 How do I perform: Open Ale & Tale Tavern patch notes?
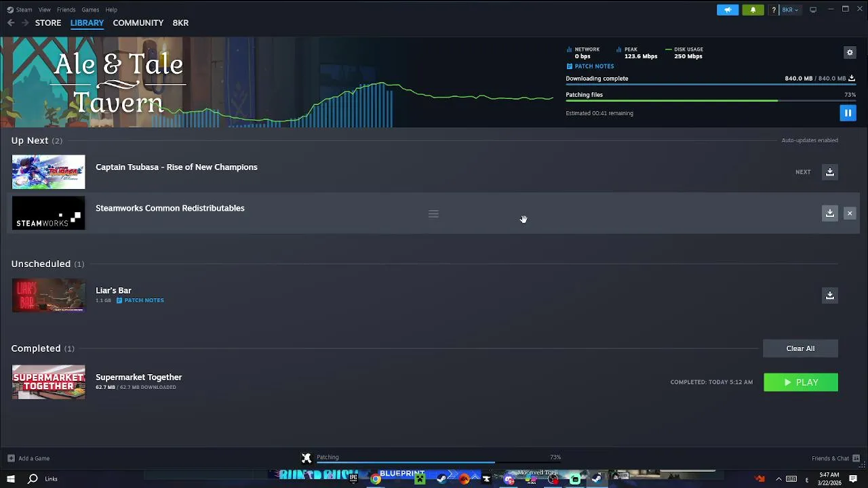point(590,66)
